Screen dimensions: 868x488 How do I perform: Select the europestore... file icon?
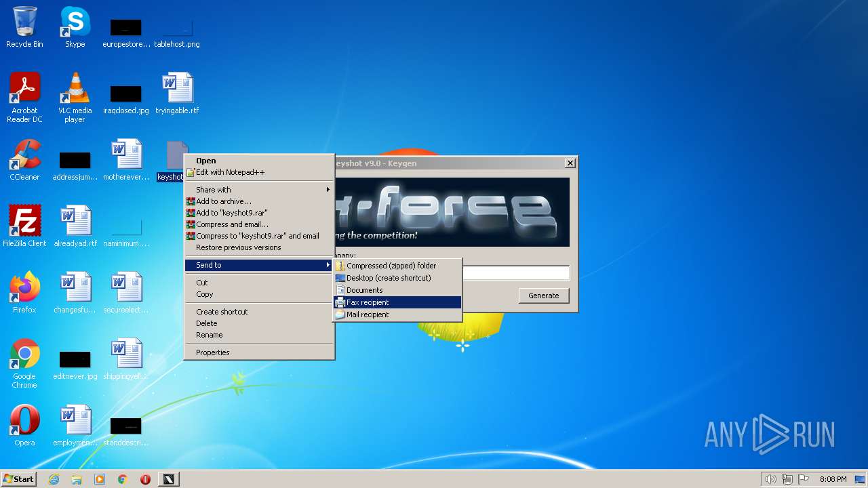tap(126, 31)
